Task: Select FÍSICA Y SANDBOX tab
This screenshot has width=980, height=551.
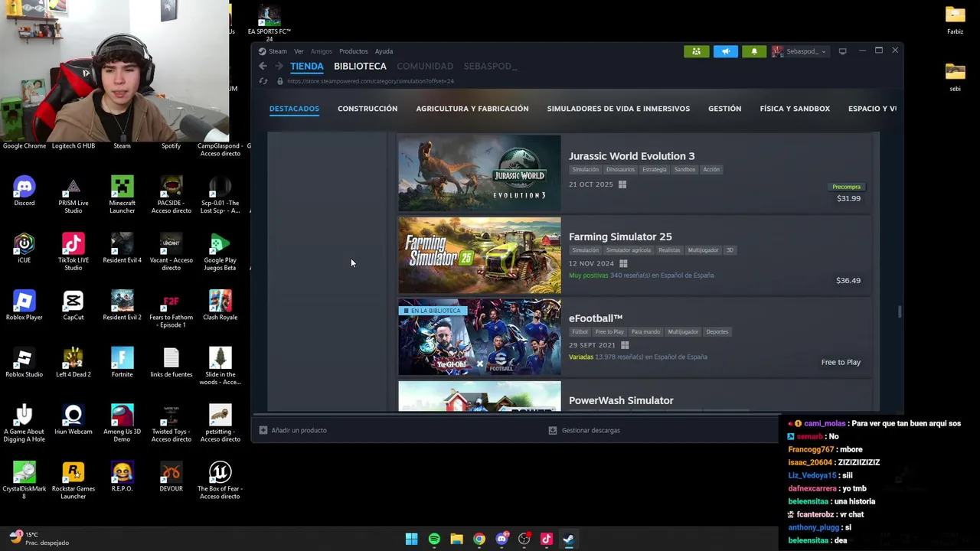Action: click(795, 109)
